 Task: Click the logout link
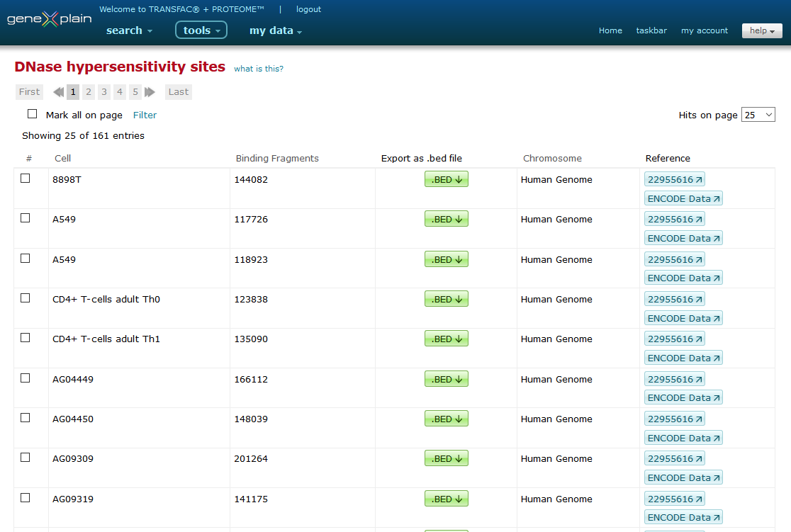309,10
